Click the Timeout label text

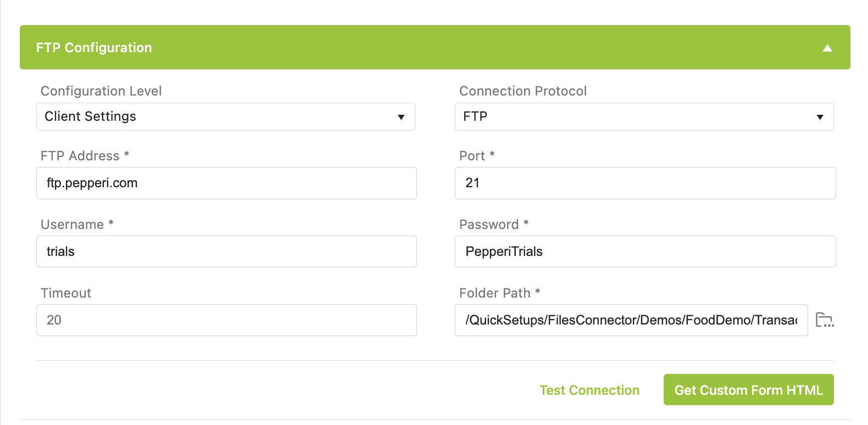66,293
